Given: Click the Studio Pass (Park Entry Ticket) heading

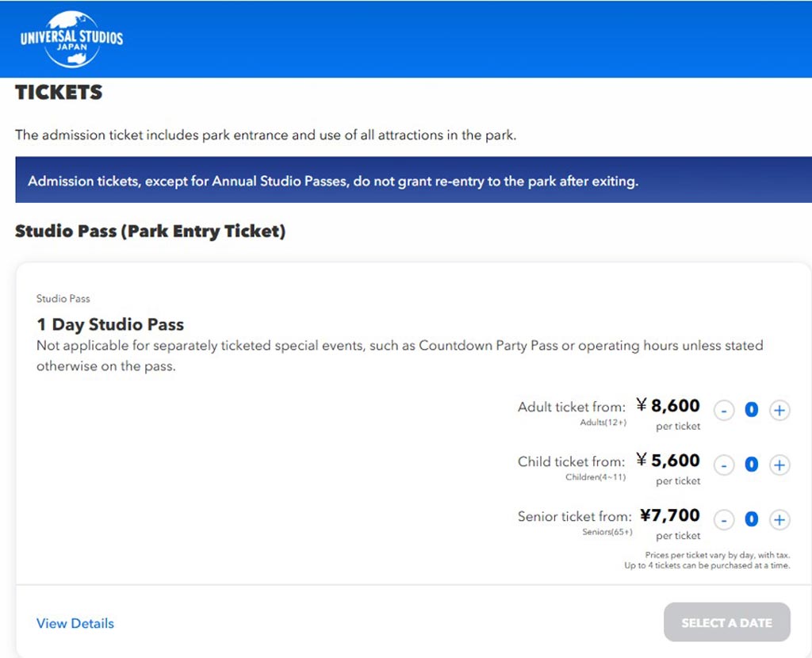Looking at the screenshot, I should click(150, 231).
